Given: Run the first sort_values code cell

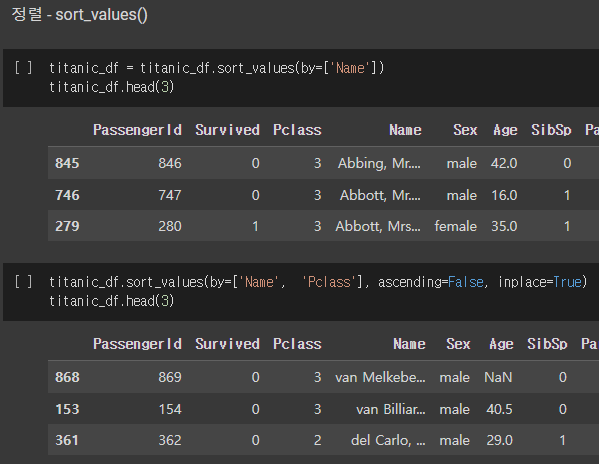Looking at the screenshot, I should (x=23, y=68).
